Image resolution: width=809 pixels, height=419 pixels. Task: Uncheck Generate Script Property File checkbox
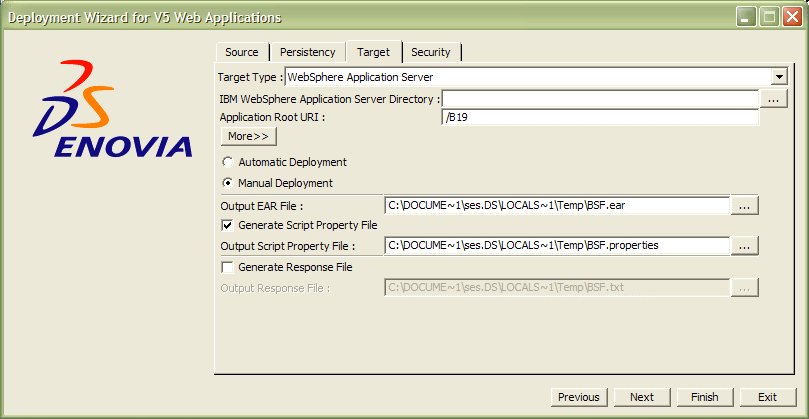227,225
